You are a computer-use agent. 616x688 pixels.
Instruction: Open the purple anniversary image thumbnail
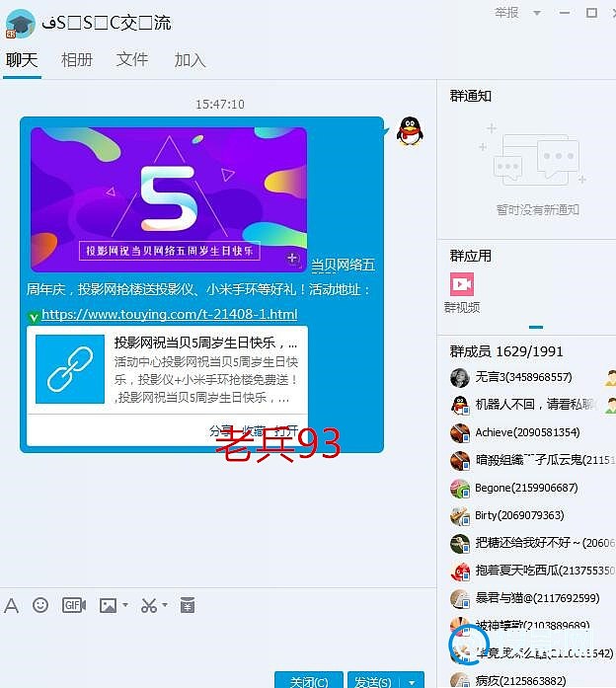tap(169, 199)
